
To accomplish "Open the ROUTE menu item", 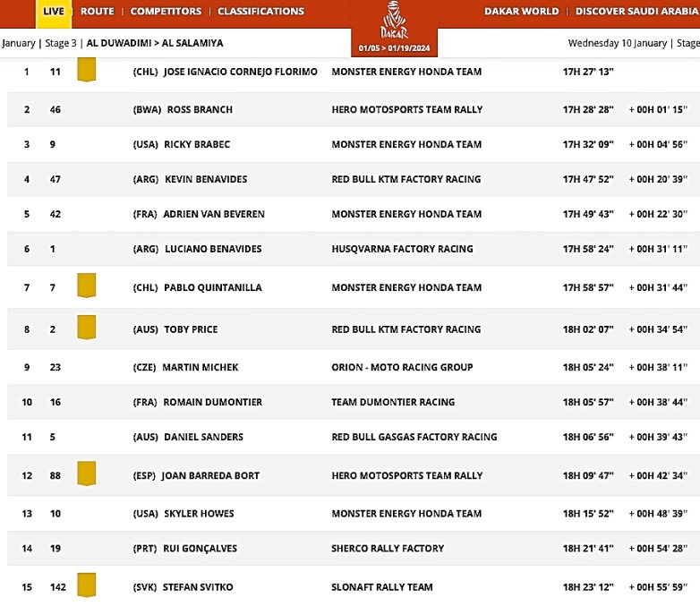I will (97, 12).
